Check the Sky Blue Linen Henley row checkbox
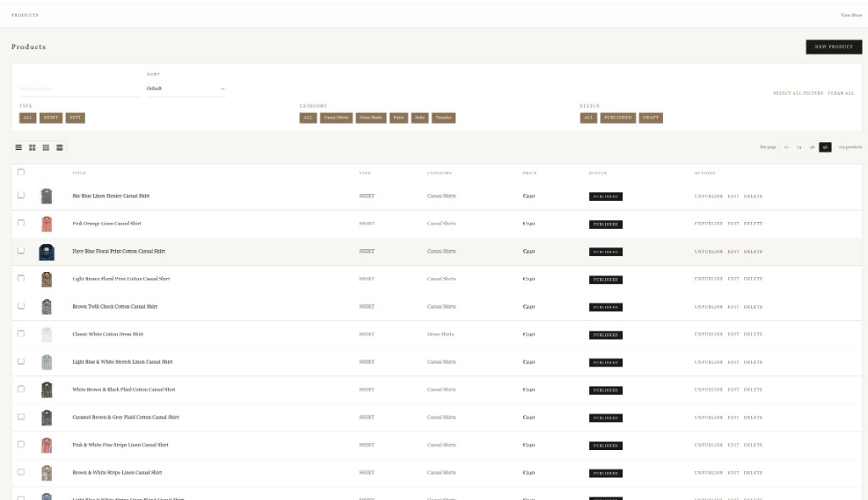Screen dimensions: 868x500 point(21,196)
